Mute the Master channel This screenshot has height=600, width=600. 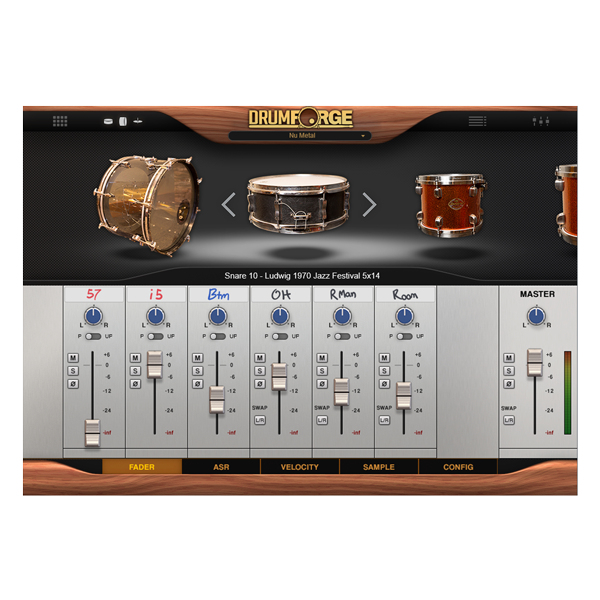509,358
